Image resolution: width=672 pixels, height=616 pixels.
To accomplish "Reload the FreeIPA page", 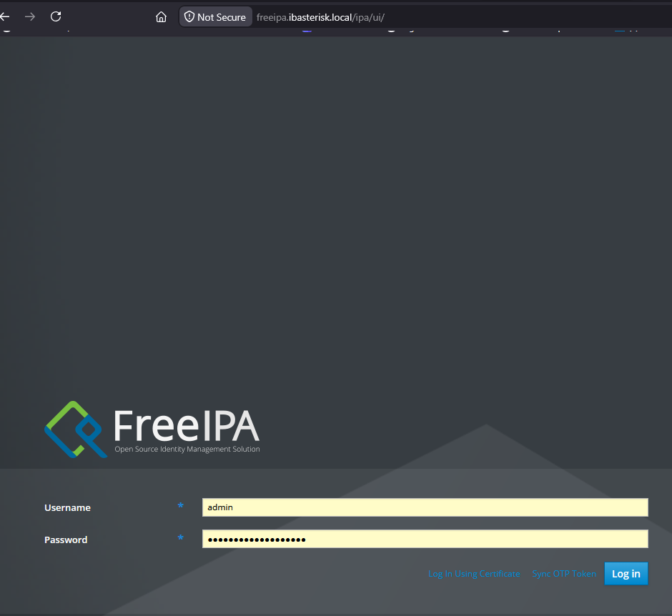I will (x=56, y=16).
